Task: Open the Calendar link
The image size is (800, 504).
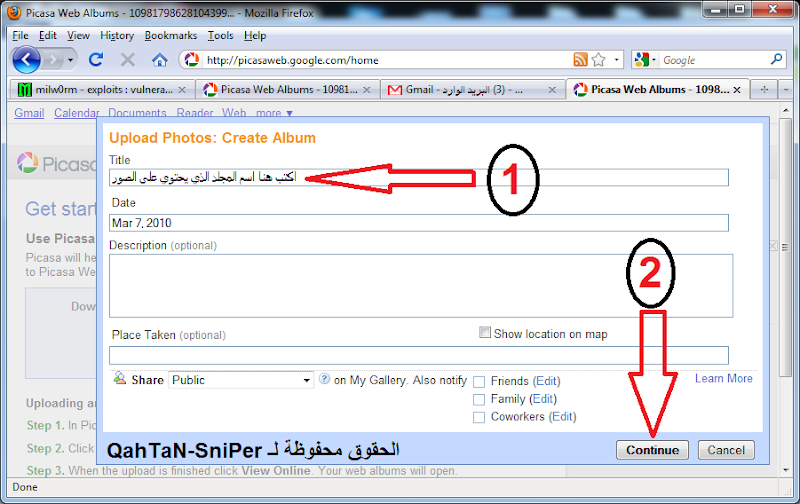Action: pyautogui.click(x=77, y=113)
